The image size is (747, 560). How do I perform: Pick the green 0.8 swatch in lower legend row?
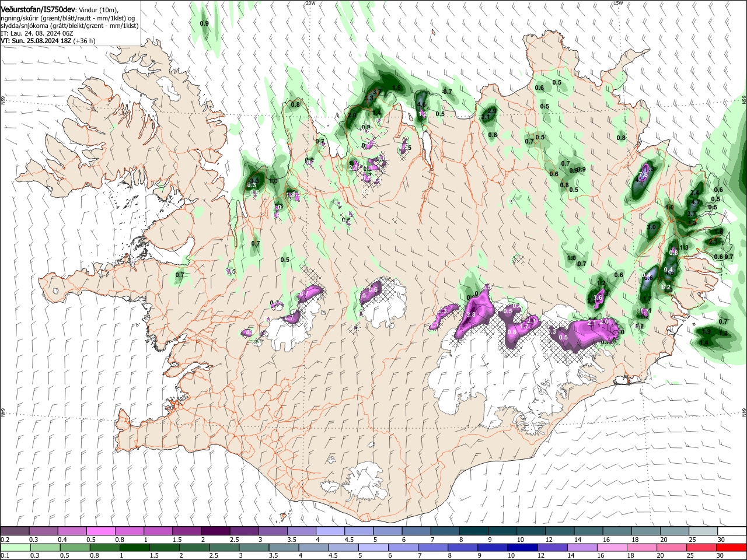point(104,547)
